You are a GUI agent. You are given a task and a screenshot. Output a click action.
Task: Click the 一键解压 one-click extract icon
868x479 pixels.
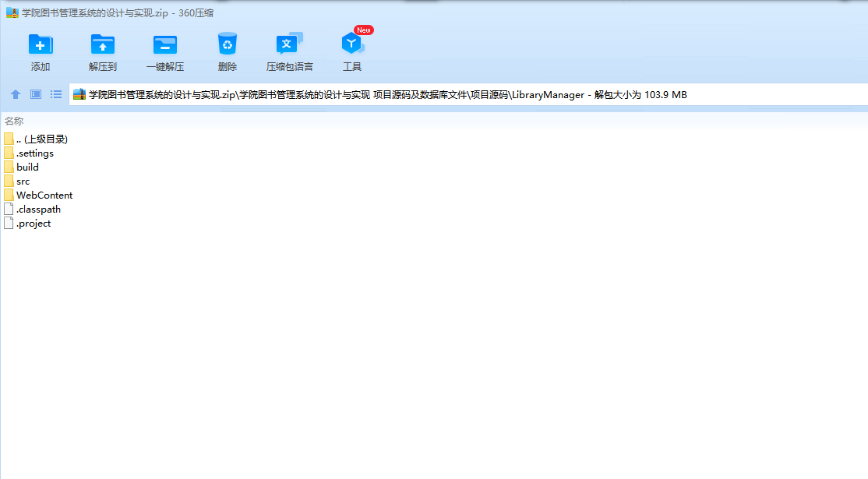click(x=165, y=45)
